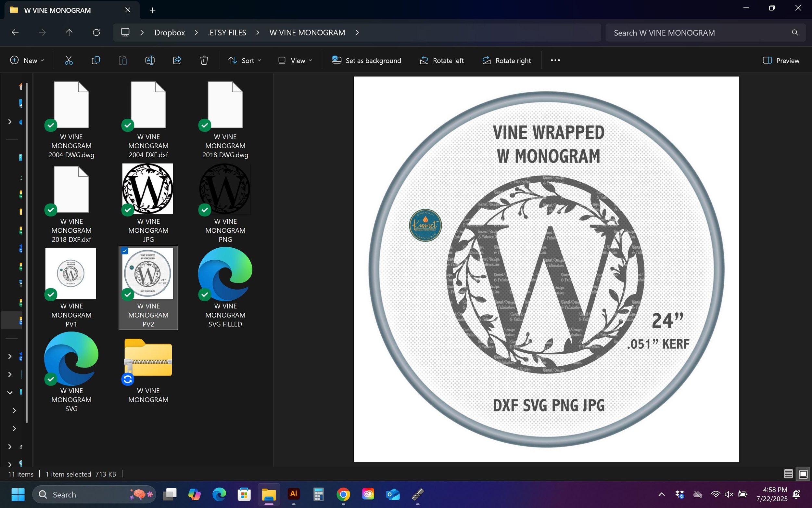
Task: Click the Refresh icon in navigation bar
Action: [x=96, y=33]
